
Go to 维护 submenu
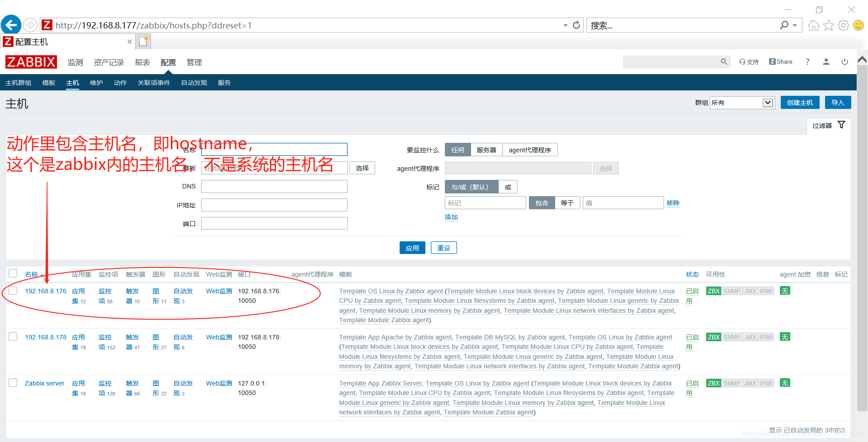[x=96, y=83]
